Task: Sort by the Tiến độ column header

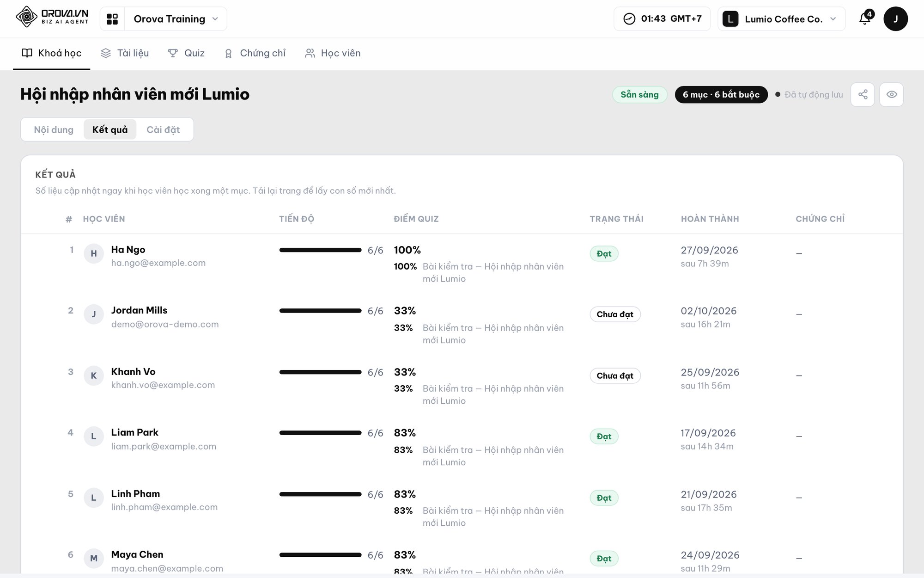Action: tap(297, 219)
